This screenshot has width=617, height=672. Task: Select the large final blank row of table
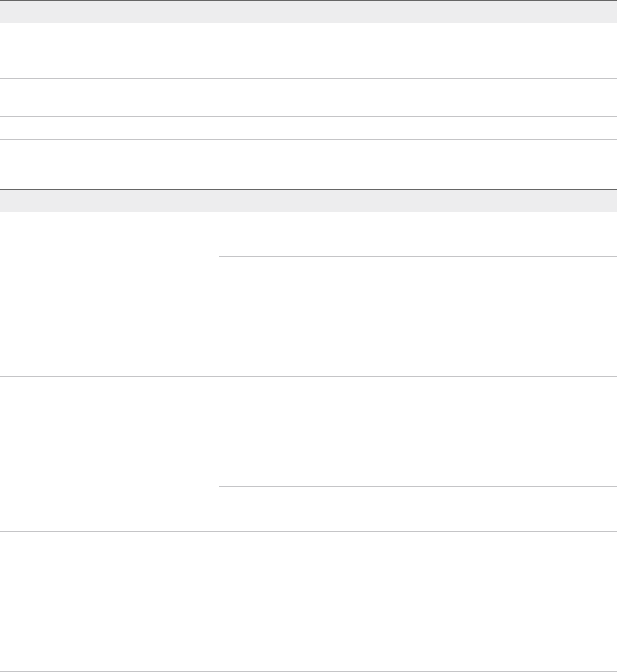tap(308, 601)
